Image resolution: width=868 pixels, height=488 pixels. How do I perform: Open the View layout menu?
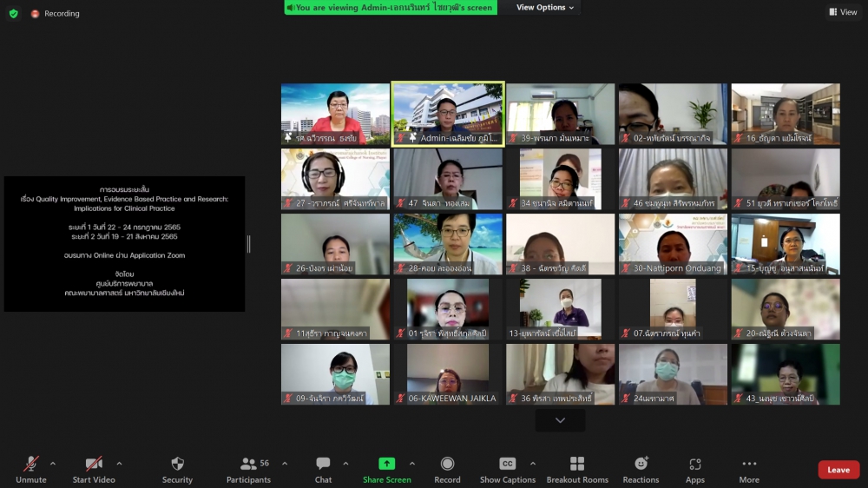click(843, 12)
